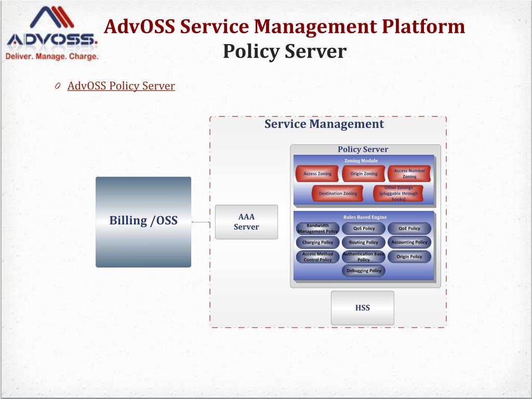Click the Policy Server slide subtitle
The image size is (532, 399).
point(284,51)
